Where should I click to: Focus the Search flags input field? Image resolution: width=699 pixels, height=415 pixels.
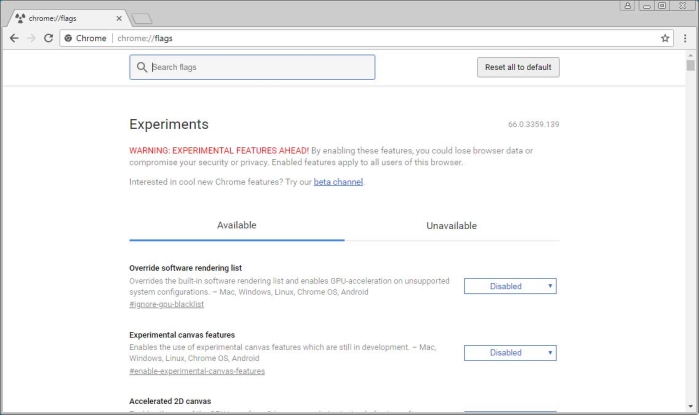pyautogui.click(x=252, y=67)
